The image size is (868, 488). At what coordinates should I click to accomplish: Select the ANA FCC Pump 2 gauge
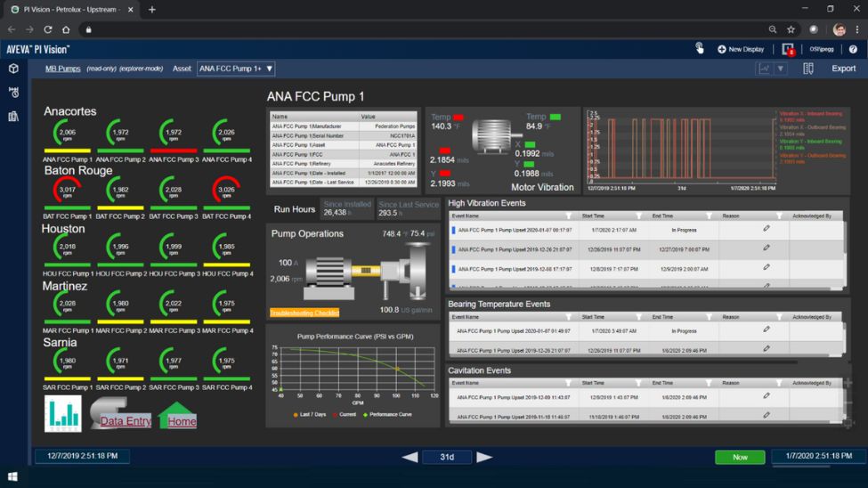(120, 133)
